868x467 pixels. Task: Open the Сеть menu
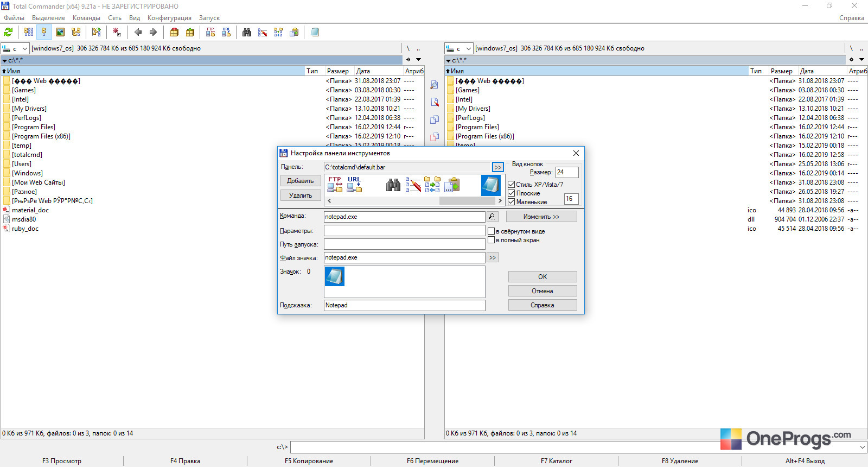[x=114, y=18]
